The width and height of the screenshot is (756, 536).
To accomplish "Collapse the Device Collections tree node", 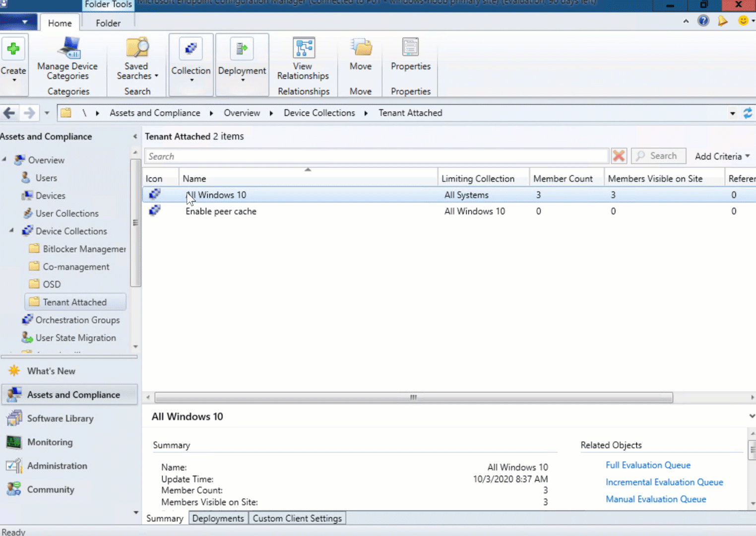I will click(x=11, y=231).
